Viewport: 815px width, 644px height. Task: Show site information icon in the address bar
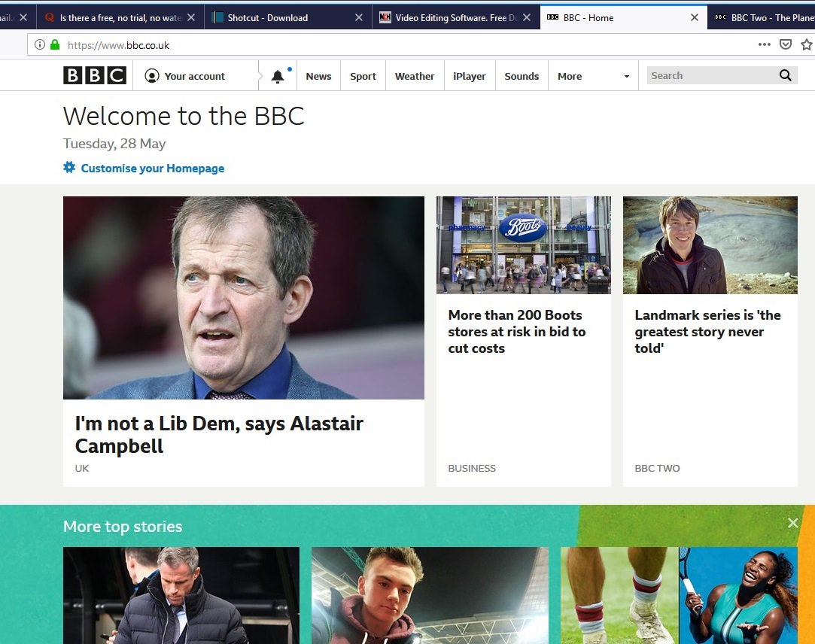click(39, 44)
